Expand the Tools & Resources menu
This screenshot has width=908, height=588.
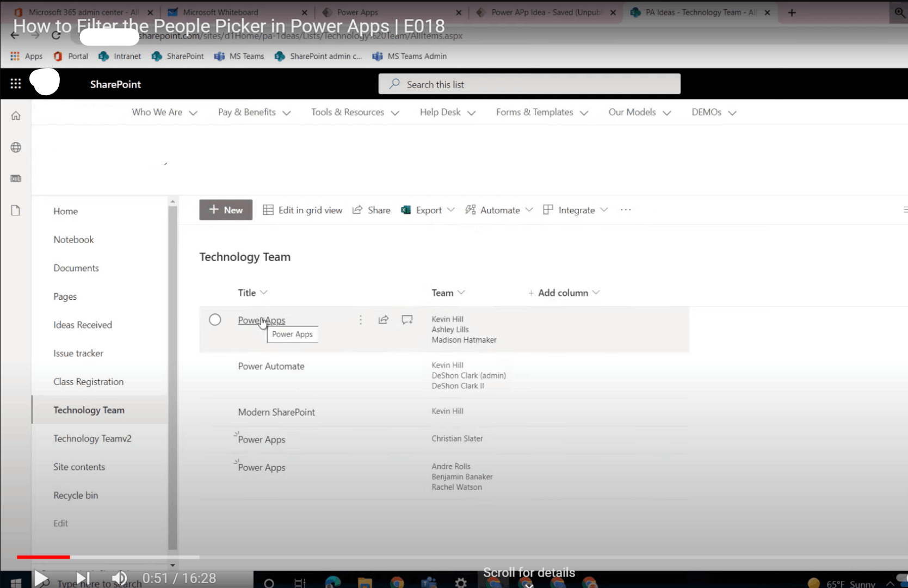(355, 112)
